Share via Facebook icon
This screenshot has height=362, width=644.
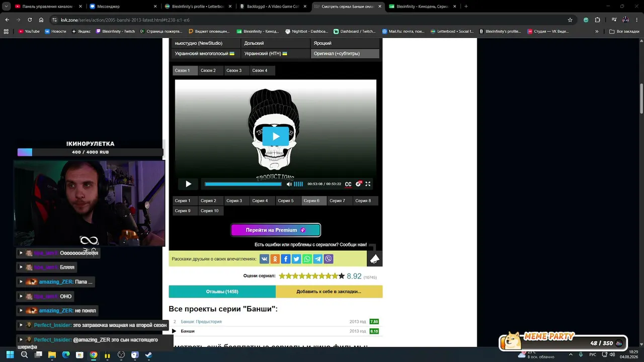coord(286,259)
